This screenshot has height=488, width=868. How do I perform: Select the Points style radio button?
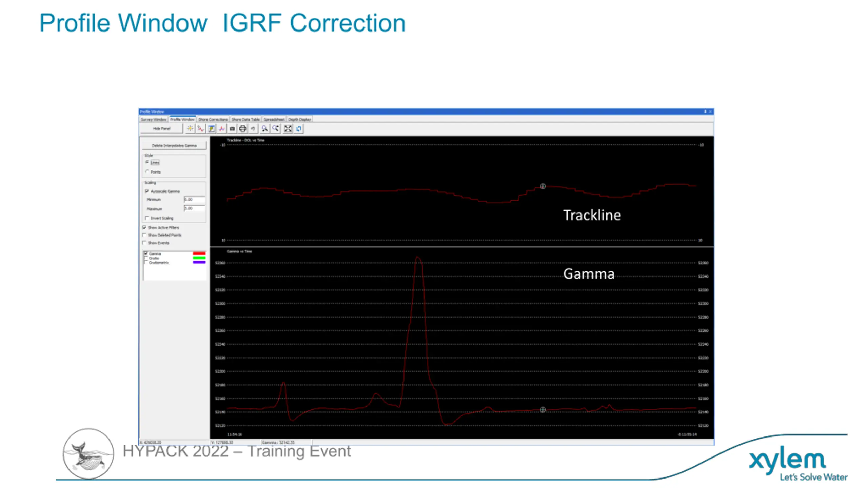tap(147, 172)
